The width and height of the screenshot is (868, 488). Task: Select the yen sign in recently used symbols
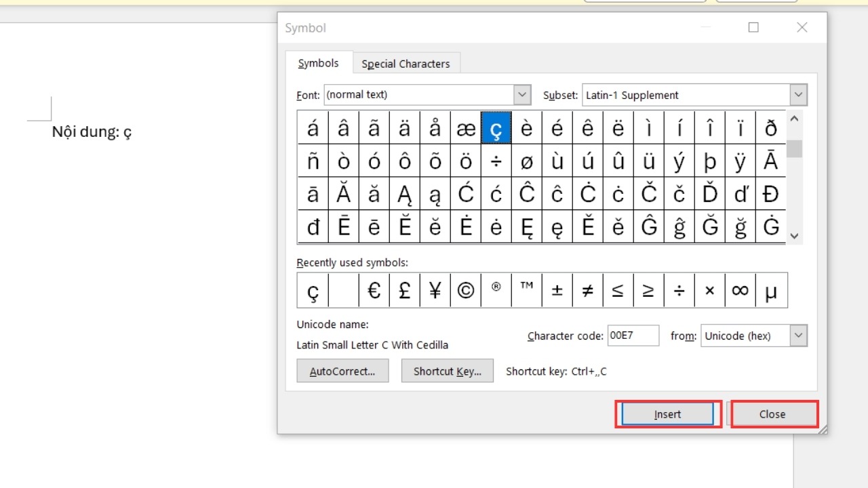pos(435,290)
